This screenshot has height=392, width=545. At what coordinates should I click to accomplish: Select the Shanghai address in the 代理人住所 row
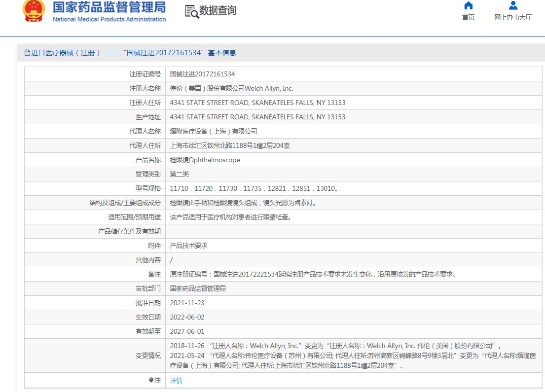pos(230,145)
